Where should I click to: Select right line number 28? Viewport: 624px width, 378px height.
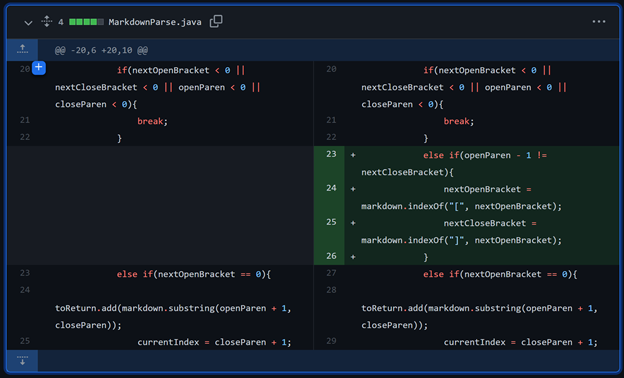tap(331, 290)
